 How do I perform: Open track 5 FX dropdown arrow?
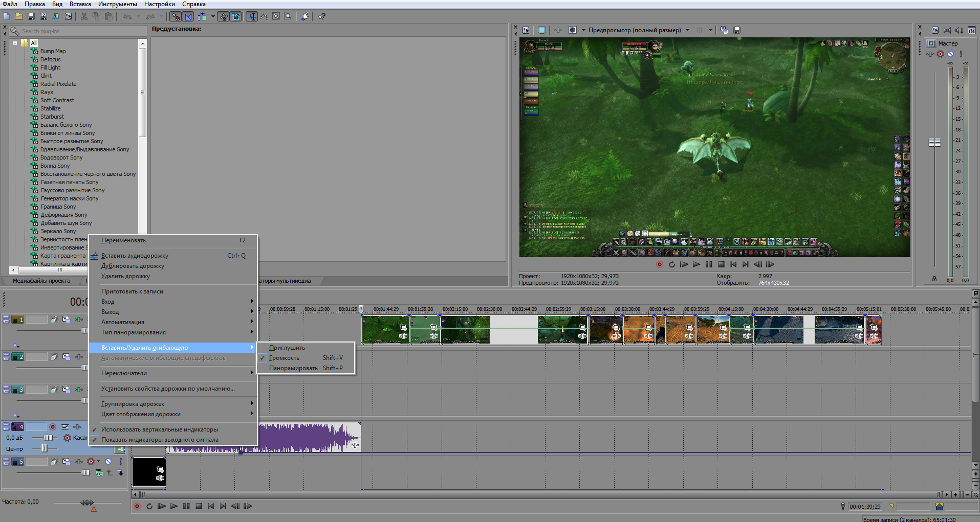[x=98, y=462]
